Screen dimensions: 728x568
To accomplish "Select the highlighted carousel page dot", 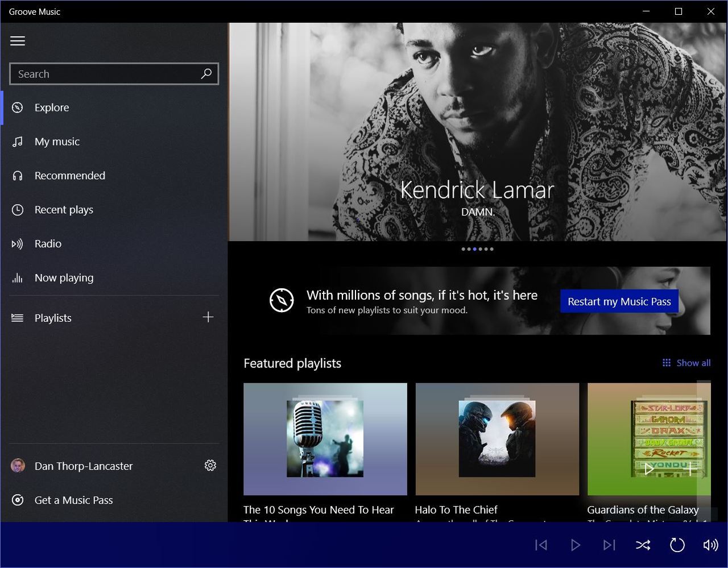I will 475,249.
